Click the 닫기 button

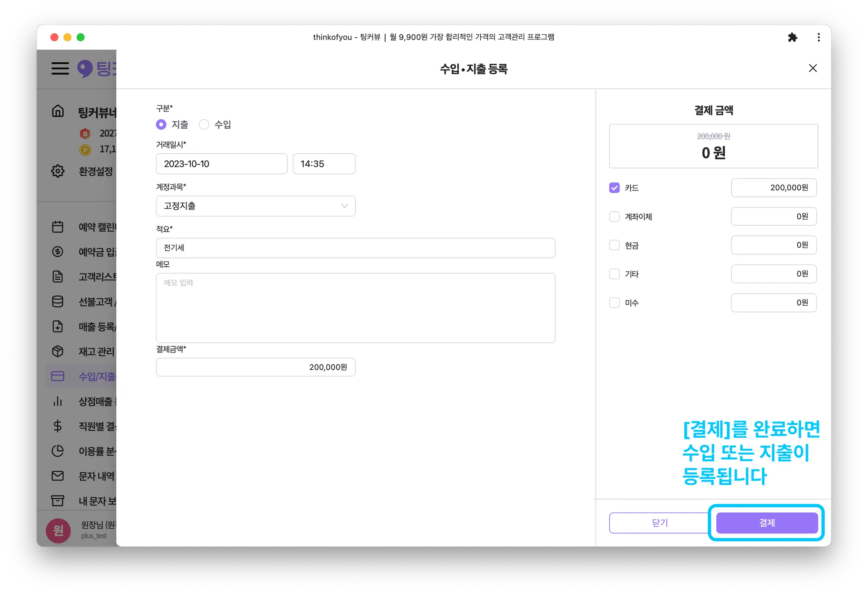click(659, 523)
